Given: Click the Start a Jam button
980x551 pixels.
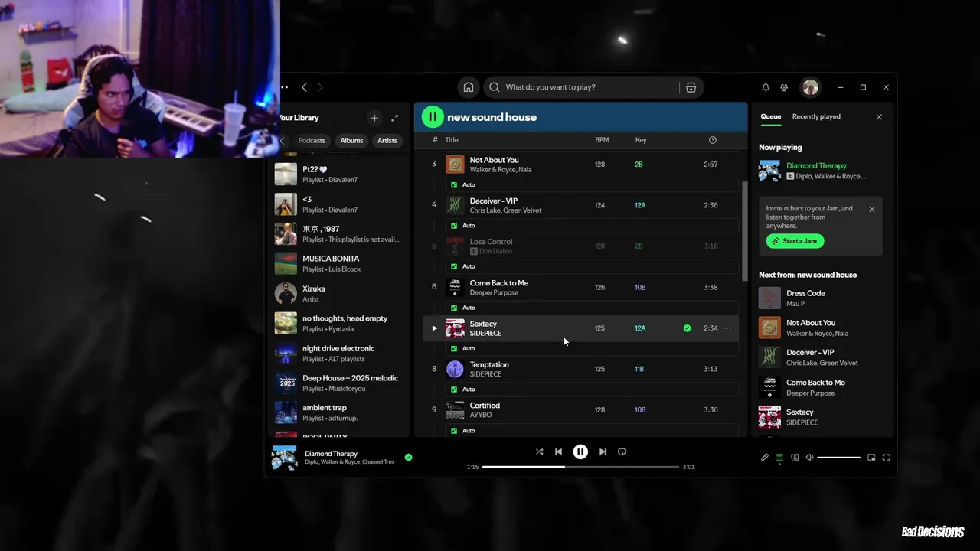Looking at the screenshot, I should 795,241.
